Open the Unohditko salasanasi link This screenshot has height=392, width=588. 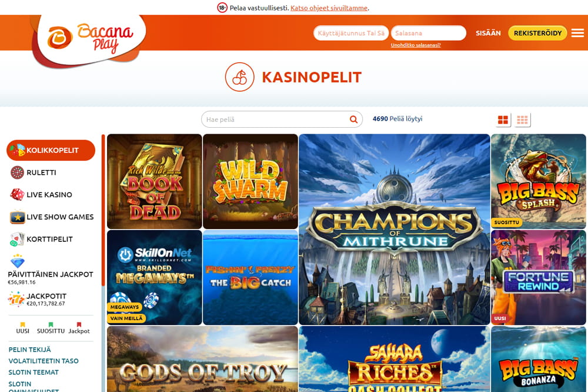(416, 45)
